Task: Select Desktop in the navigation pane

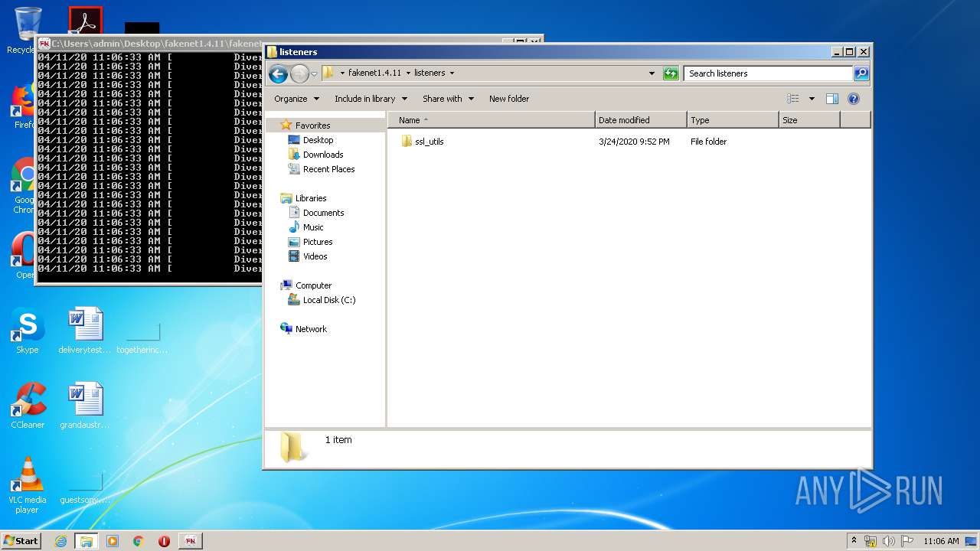Action: [x=311, y=140]
